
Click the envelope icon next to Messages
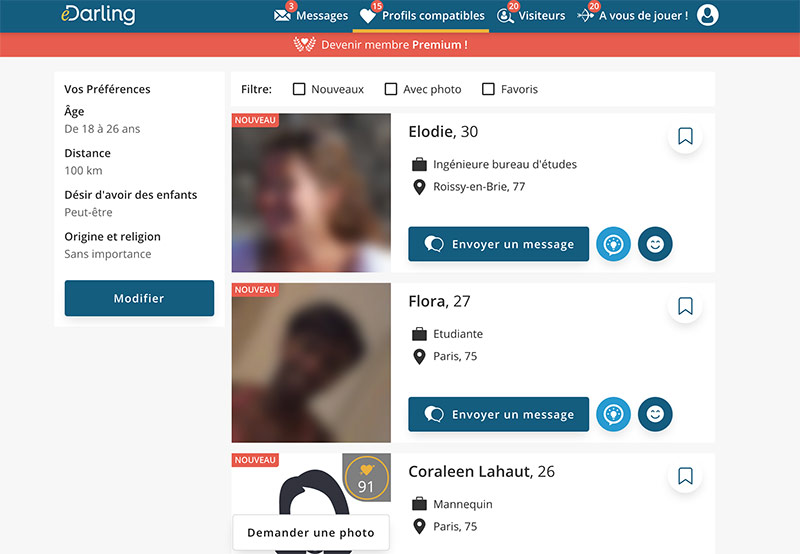click(282, 16)
